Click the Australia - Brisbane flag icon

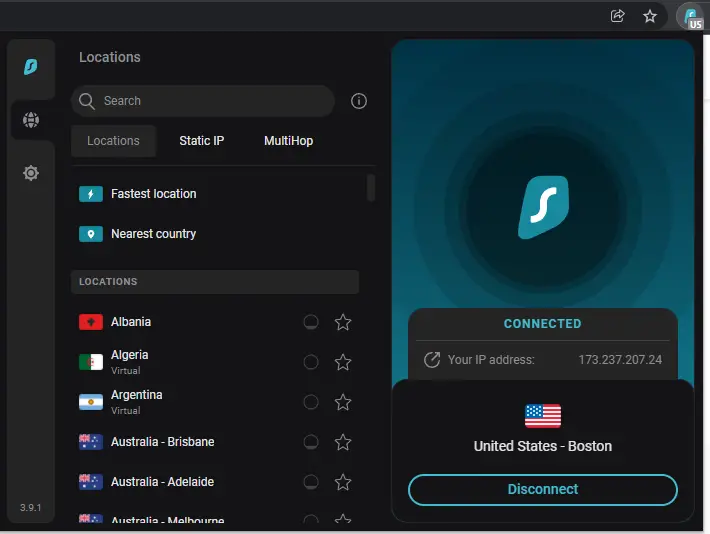(x=91, y=442)
